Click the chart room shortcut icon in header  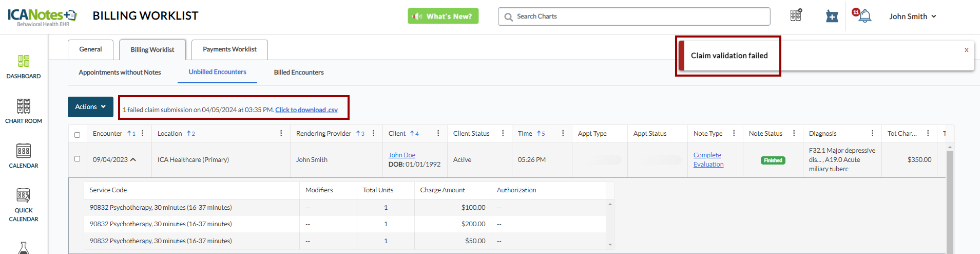[x=796, y=15]
